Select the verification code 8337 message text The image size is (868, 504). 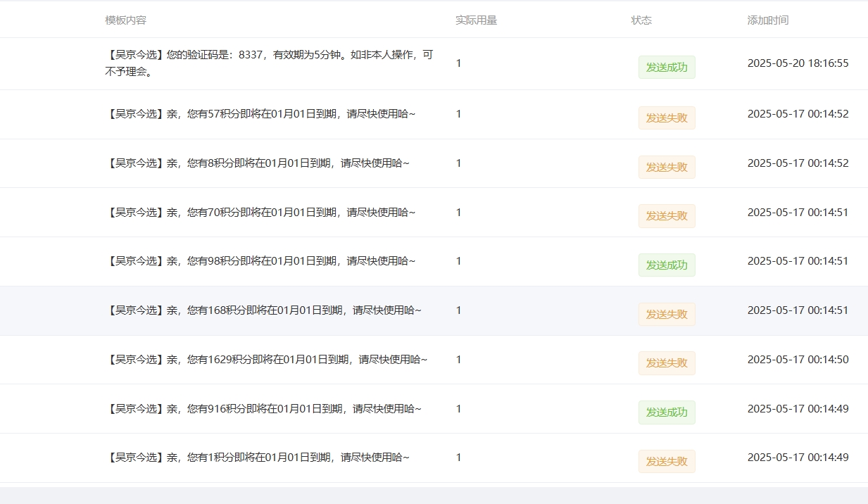[270, 63]
